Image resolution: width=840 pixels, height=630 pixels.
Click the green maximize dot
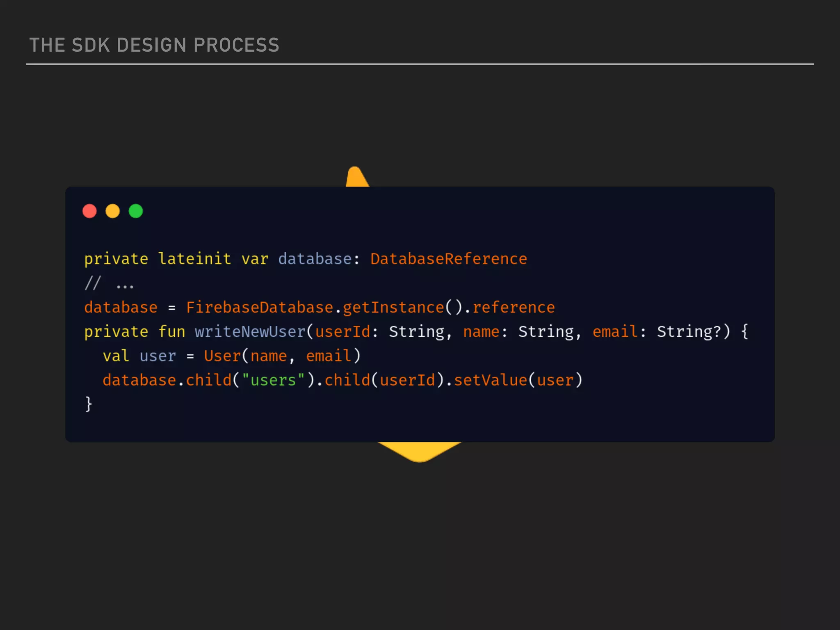tap(136, 211)
